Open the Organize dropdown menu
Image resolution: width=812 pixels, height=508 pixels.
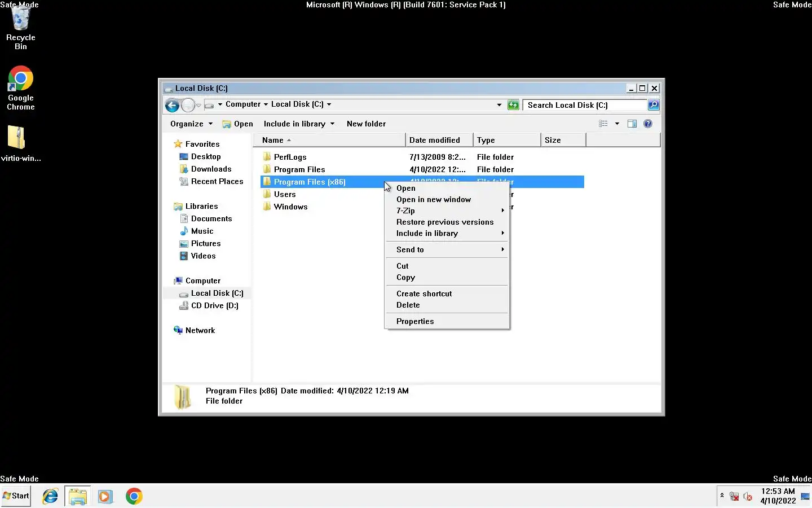tap(191, 124)
